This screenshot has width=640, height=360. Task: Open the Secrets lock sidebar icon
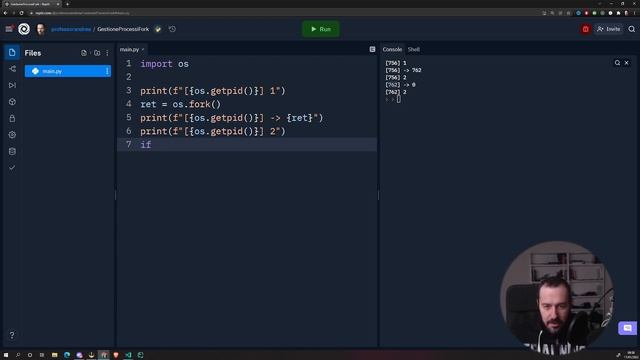click(x=12, y=118)
